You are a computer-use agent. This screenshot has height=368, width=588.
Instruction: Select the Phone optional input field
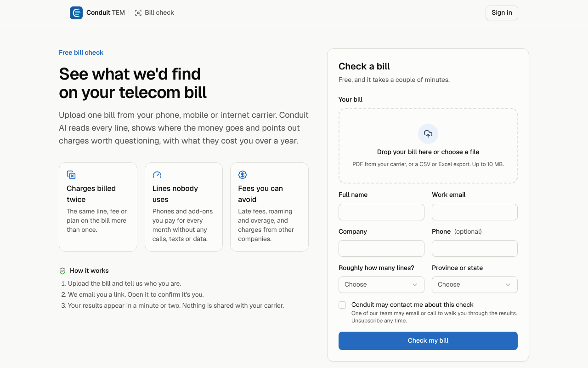pos(475,248)
